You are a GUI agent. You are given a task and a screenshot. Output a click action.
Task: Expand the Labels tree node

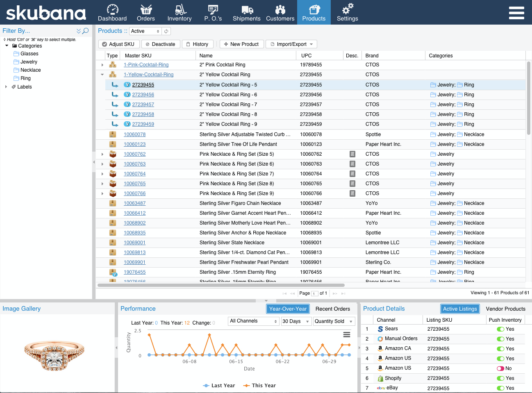click(6, 87)
